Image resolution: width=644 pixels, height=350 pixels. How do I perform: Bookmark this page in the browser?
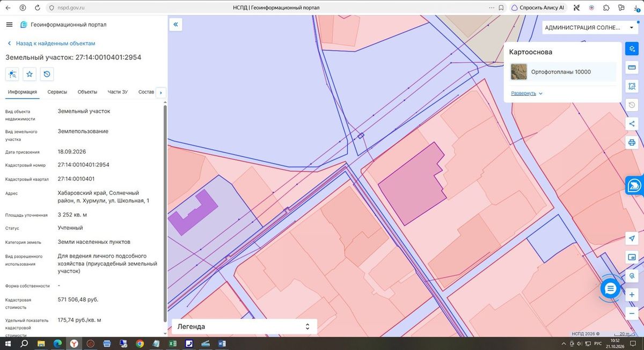[x=501, y=8]
